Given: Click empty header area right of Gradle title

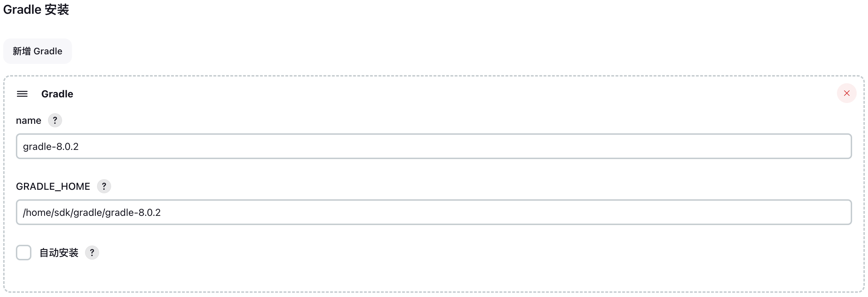Looking at the screenshot, I should pyautogui.click(x=423, y=94).
